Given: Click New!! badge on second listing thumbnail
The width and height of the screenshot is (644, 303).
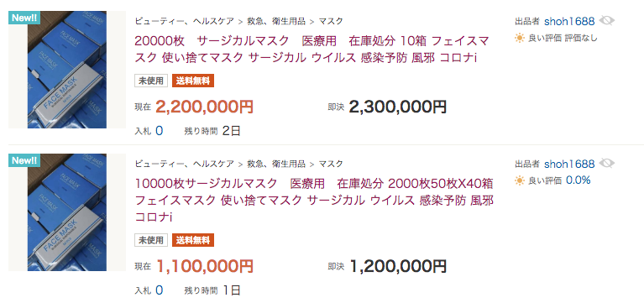Looking at the screenshot, I should coord(24,160).
